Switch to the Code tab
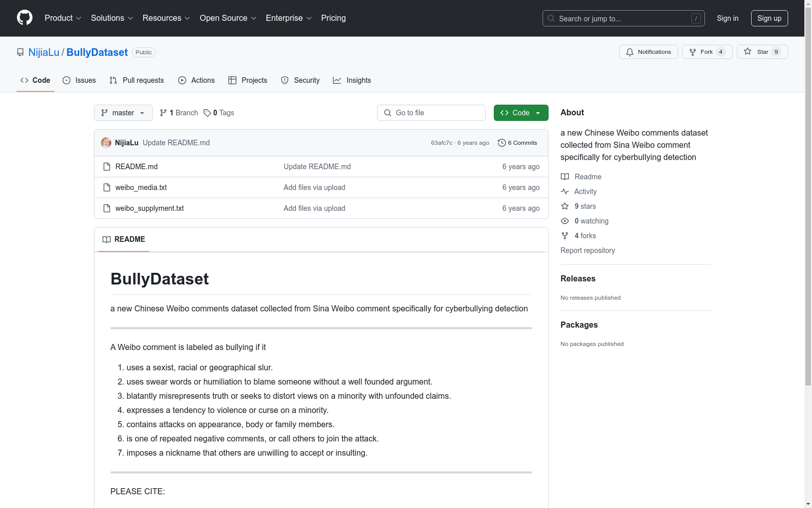Image resolution: width=812 pixels, height=508 pixels. pyautogui.click(x=36, y=80)
